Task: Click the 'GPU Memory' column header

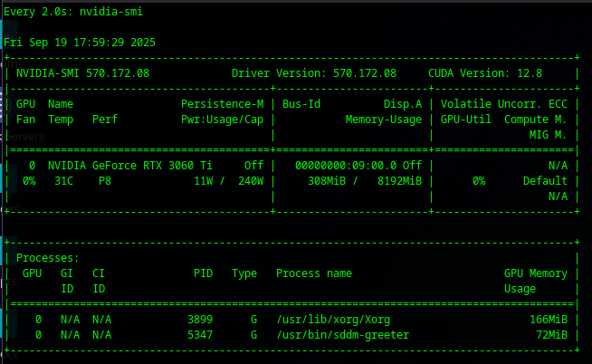Action: coord(536,273)
